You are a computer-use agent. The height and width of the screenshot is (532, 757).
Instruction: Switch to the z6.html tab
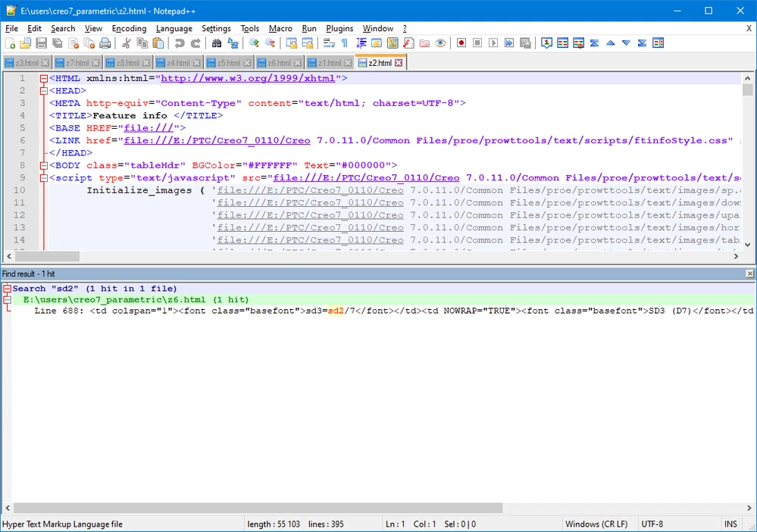point(279,63)
